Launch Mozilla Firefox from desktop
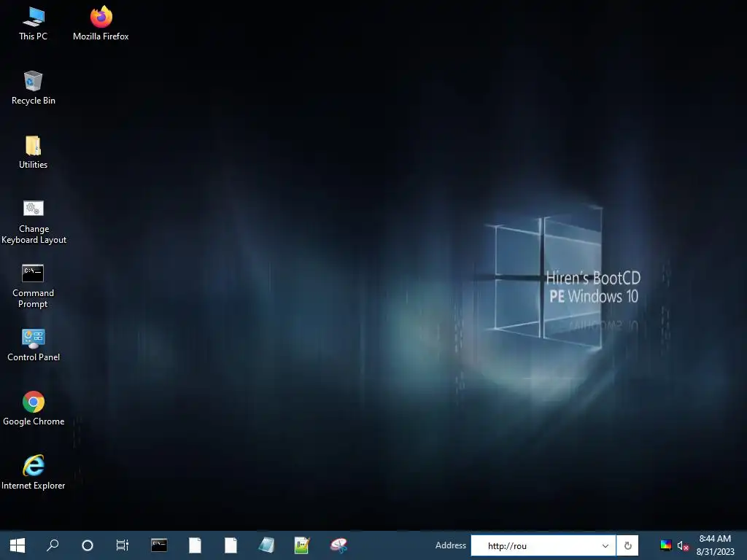The width and height of the screenshot is (747, 560). tap(101, 24)
